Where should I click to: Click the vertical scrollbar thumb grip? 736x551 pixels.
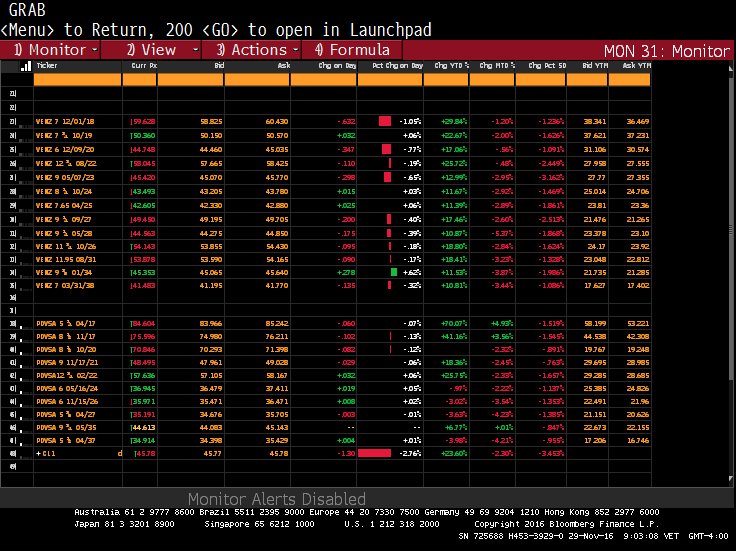point(731,230)
